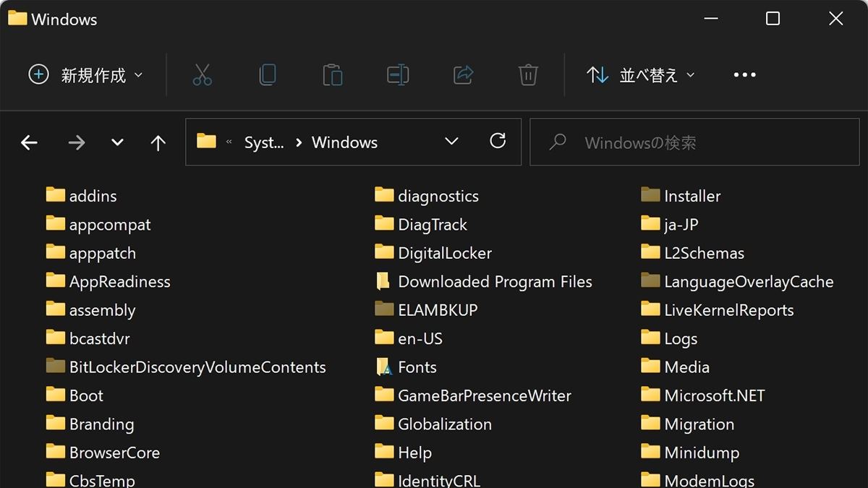Screen dimensions: 868x488
Task: Click the ELAMBKUP folder icon
Action: coord(385,309)
